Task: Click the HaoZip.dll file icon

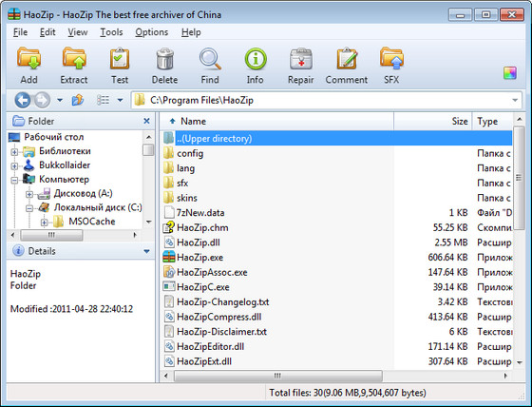Action: click(169, 242)
